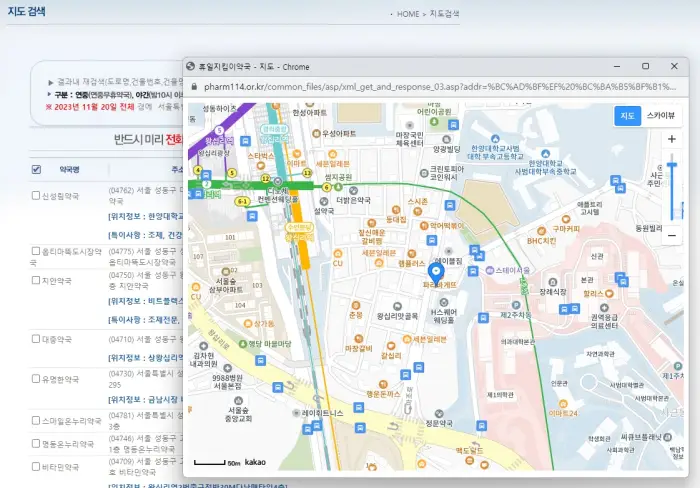The width and height of the screenshot is (700, 488).
Task: Click the 제2주차장 parking icon
Action: pyautogui.click(x=516, y=305)
